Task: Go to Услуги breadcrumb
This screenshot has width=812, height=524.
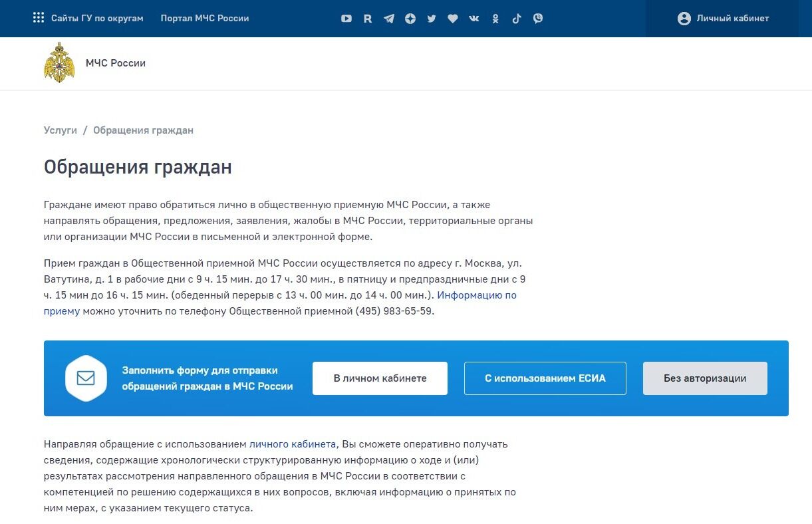Action: point(61,130)
